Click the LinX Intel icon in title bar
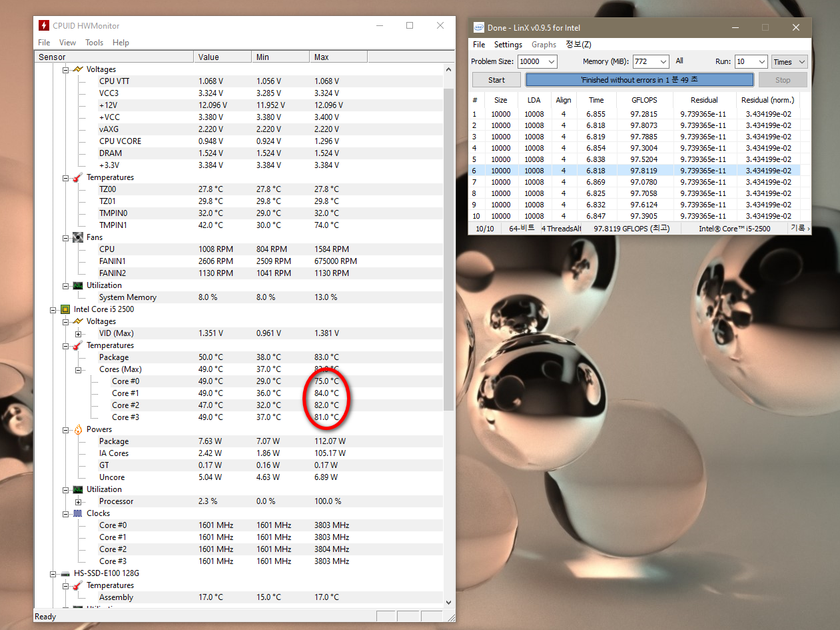840x630 pixels. tap(478, 27)
